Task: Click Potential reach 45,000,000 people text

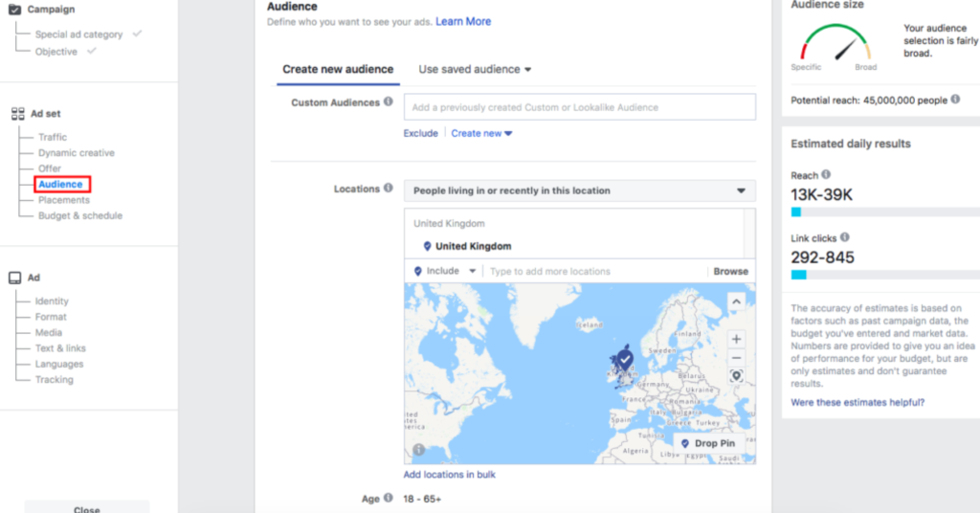Action: coord(869,100)
